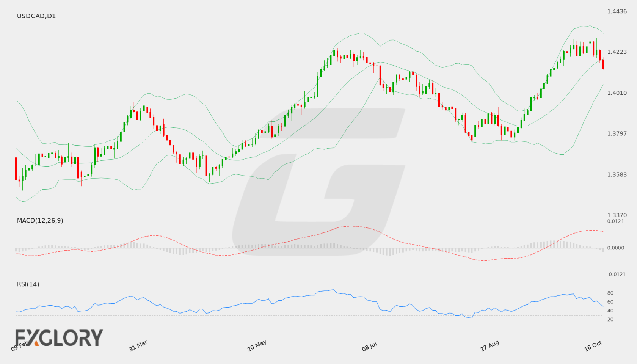
Task: Select the RSI(14) indicator label
Action: click(28, 284)
